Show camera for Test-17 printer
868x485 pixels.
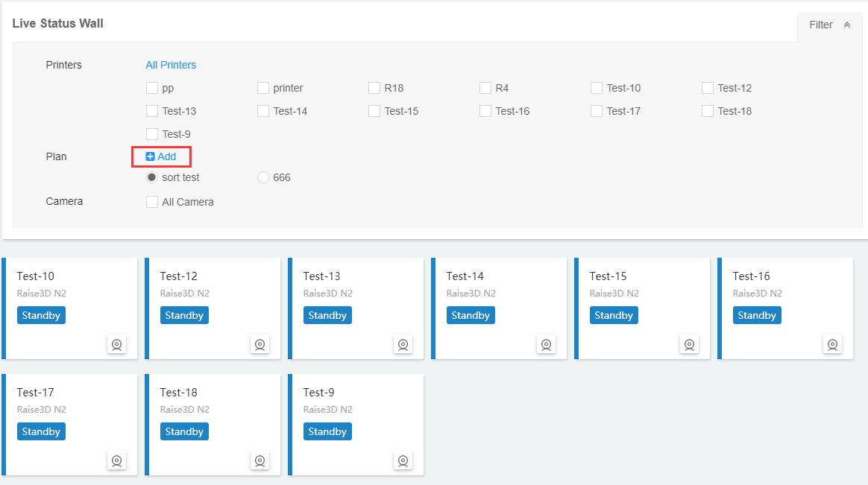pos(116,460)
